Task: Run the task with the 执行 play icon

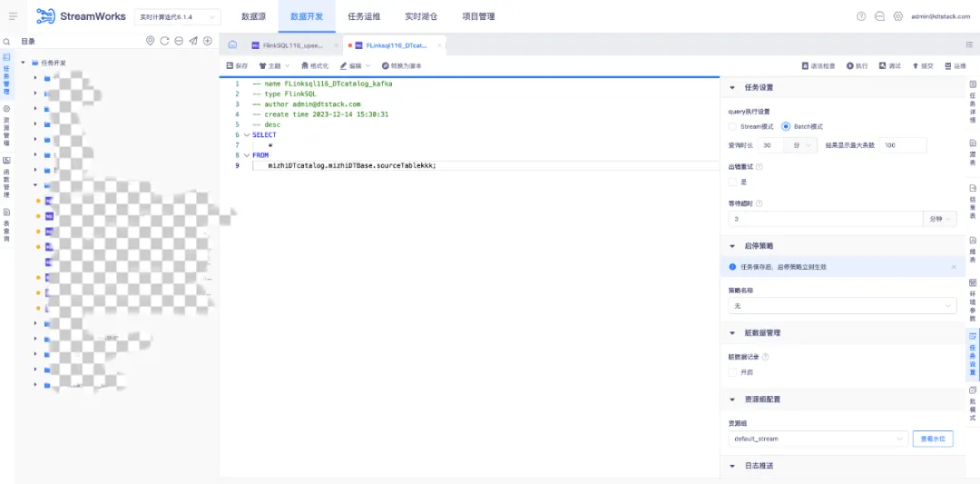Action: click(857, 65)
